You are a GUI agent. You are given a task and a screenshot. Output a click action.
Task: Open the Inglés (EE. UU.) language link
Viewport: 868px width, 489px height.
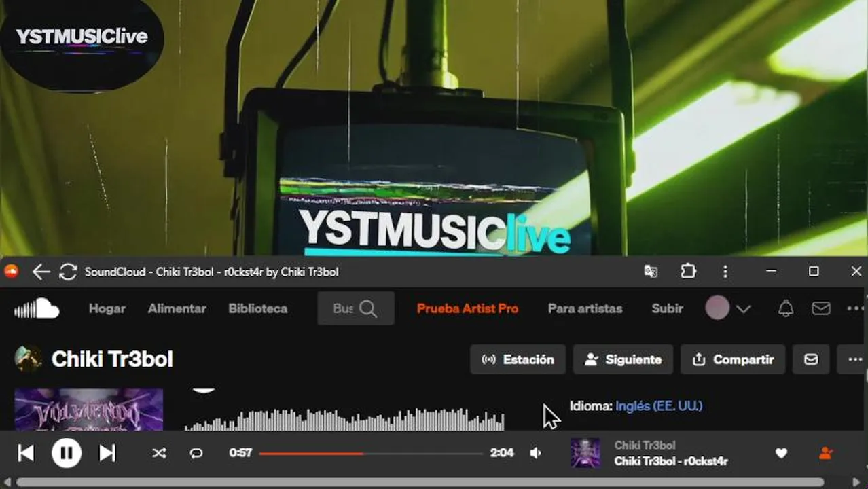click(x=659, y=406)
